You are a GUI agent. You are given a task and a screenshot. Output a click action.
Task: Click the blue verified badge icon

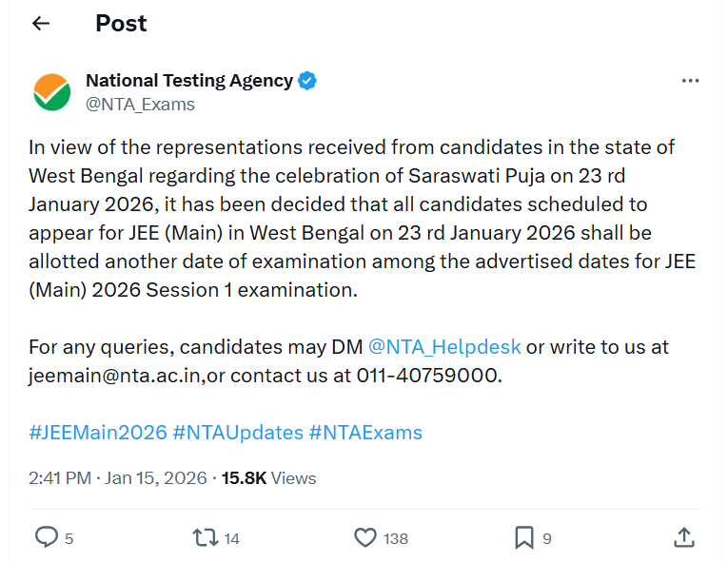point(306,81)
